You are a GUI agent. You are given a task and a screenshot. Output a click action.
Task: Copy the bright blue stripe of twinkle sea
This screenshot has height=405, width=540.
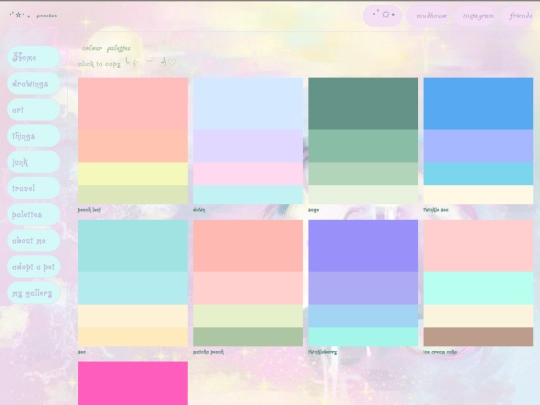(x=478, y=104)
